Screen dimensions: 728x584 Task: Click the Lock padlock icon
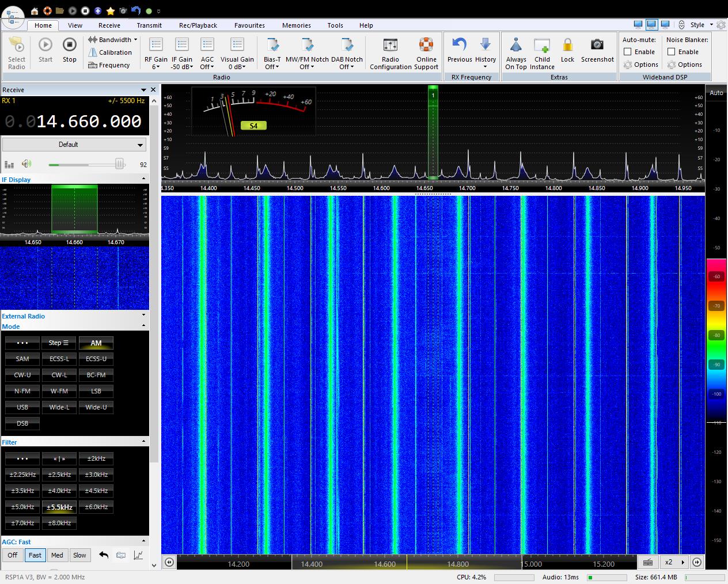(x=567, y=45)
